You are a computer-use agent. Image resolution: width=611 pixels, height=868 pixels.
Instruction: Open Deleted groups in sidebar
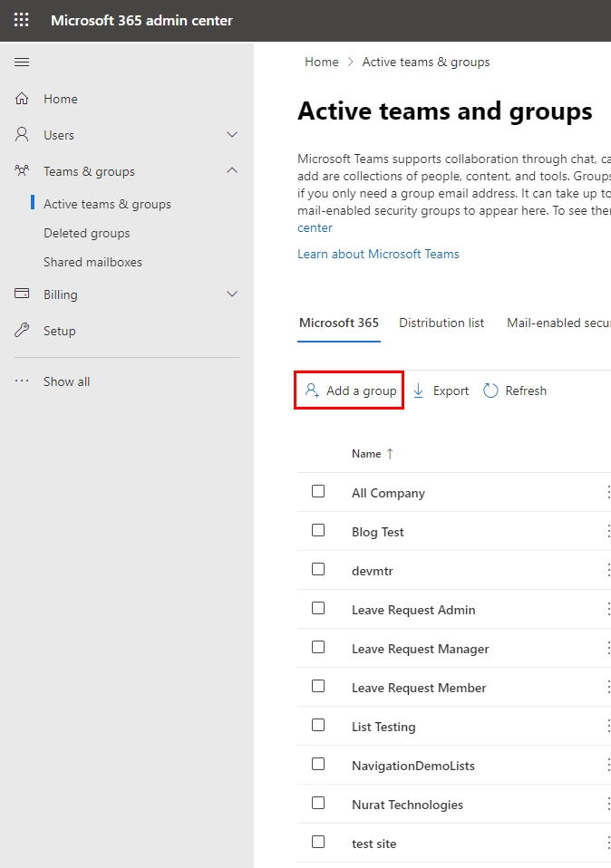click(87, 233)
